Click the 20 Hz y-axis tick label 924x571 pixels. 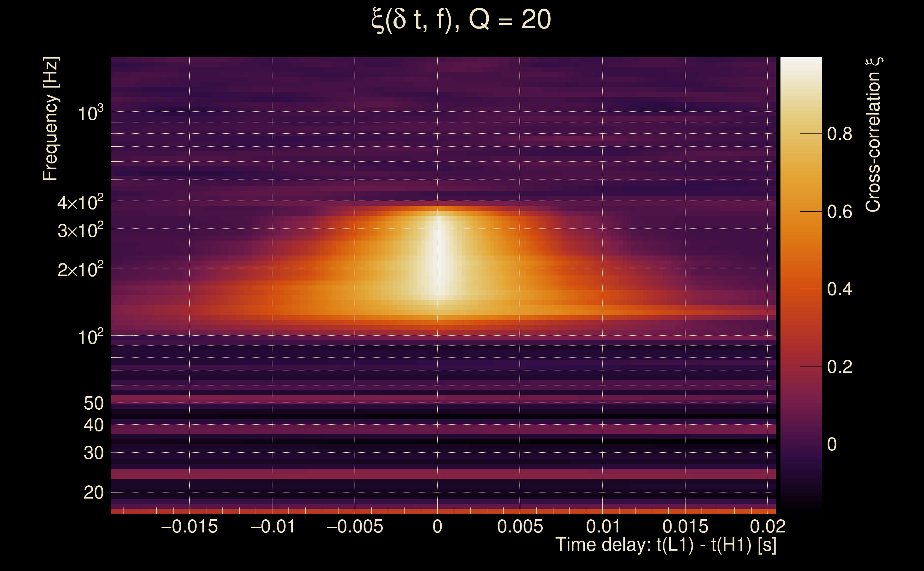point(93,493)
